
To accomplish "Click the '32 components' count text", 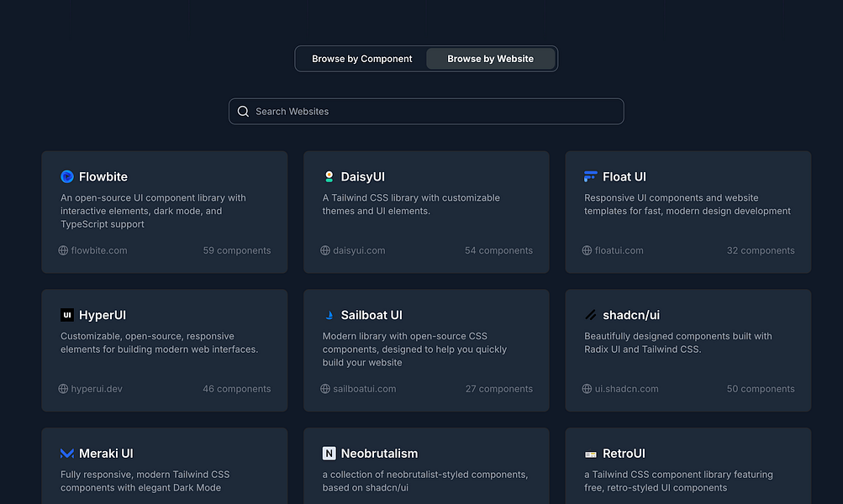I will (760, 250).
